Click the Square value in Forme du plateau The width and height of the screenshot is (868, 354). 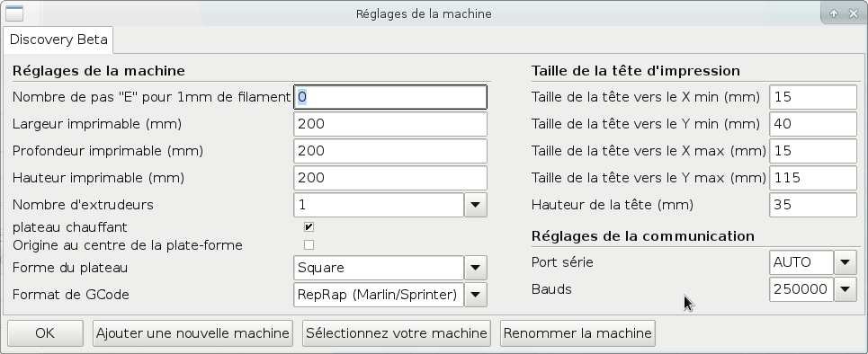coord(379,268)
